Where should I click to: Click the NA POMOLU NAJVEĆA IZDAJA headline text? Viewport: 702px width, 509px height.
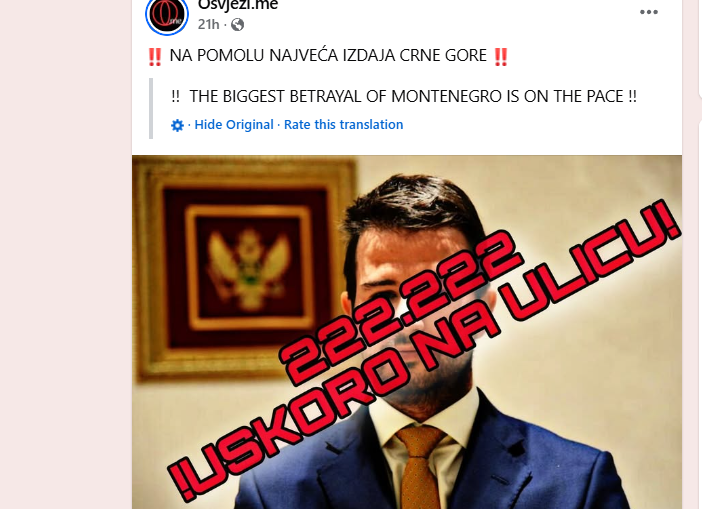[328, 56]
